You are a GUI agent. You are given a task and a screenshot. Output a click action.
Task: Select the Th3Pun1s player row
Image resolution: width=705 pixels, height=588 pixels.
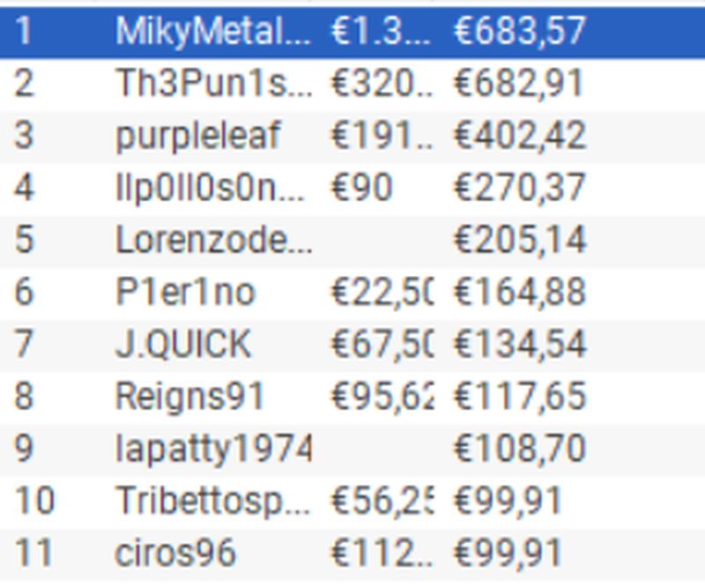click(352, 84)
